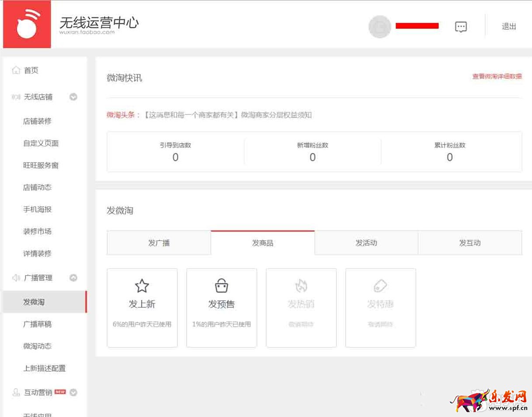Collapse the 广播管理 sidebar section arrow

(73, 278)
